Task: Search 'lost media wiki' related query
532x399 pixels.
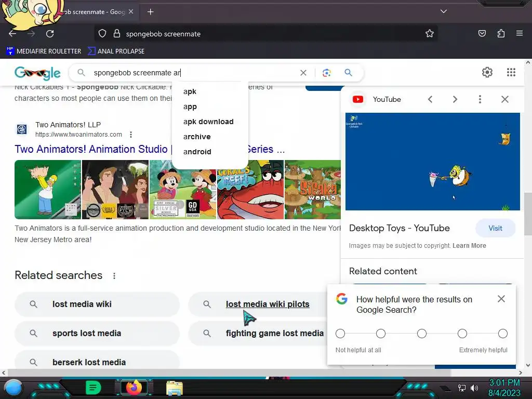Action: 97,304
